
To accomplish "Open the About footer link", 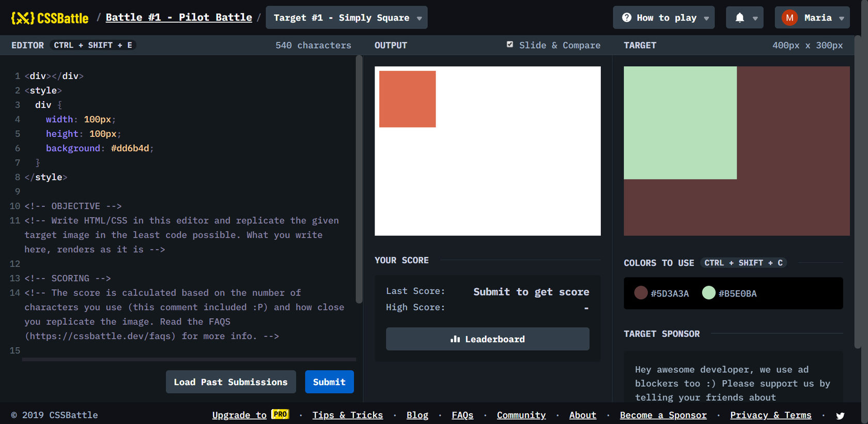I will click(x=583, y=415).
